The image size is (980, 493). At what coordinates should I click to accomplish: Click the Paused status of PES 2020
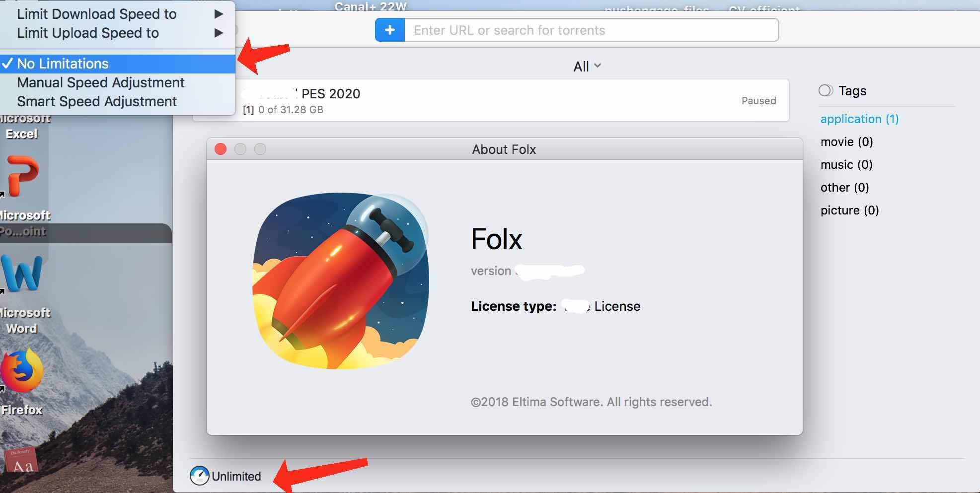pyautogui.click(x=758, y=101)
